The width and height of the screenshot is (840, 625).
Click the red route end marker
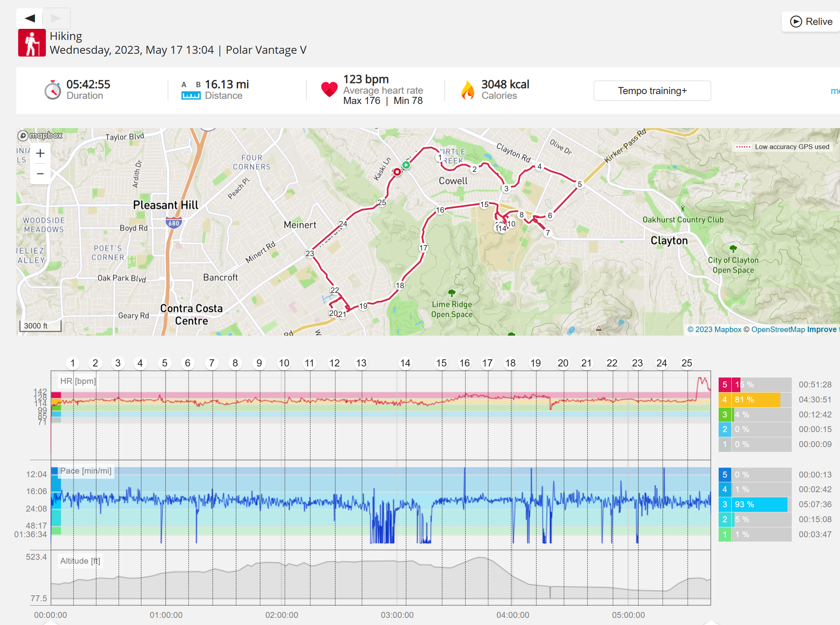click(397, 172)
